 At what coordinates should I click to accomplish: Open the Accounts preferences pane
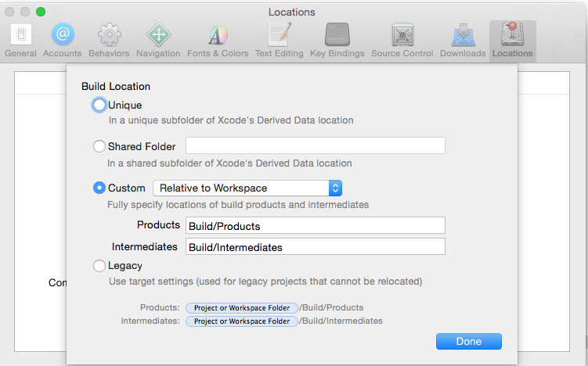(63, 41)
